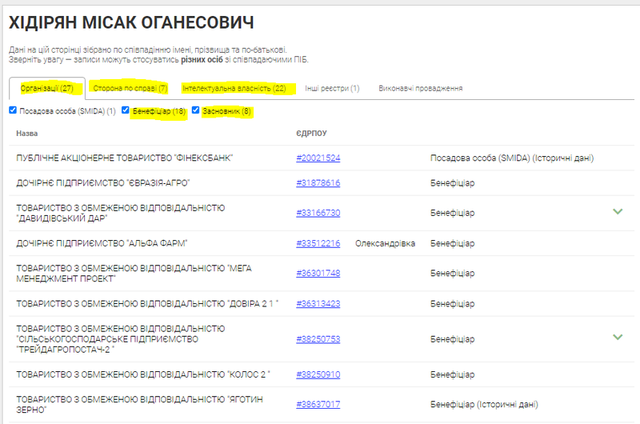Uncheck the Бенефіціар filter checkbox
640x424 pixels.
click(126, 110)
